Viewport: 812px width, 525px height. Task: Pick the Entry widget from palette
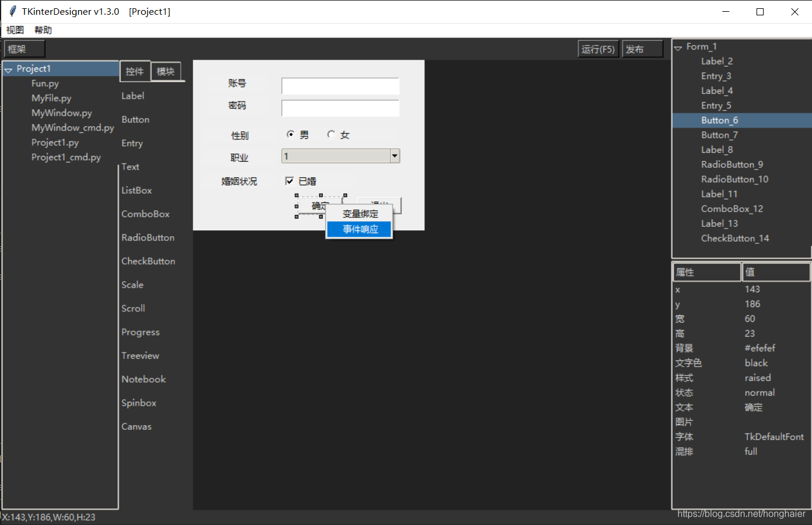[132, 143]
